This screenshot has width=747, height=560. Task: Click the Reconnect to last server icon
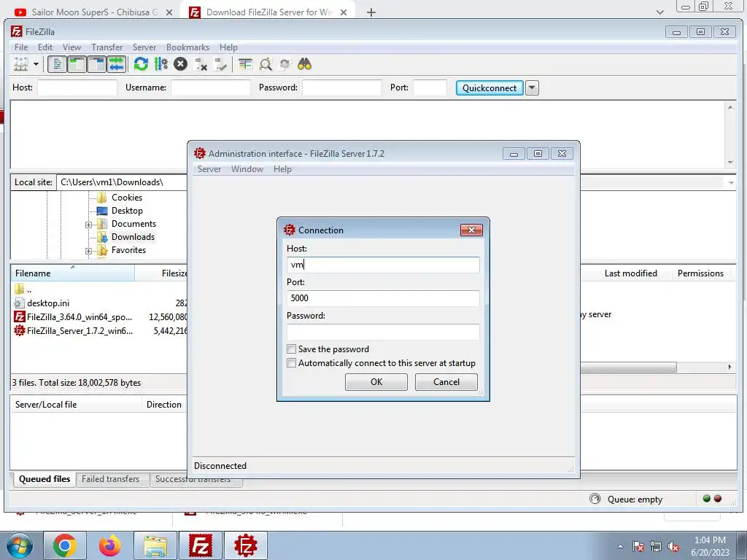click(220, 64)
